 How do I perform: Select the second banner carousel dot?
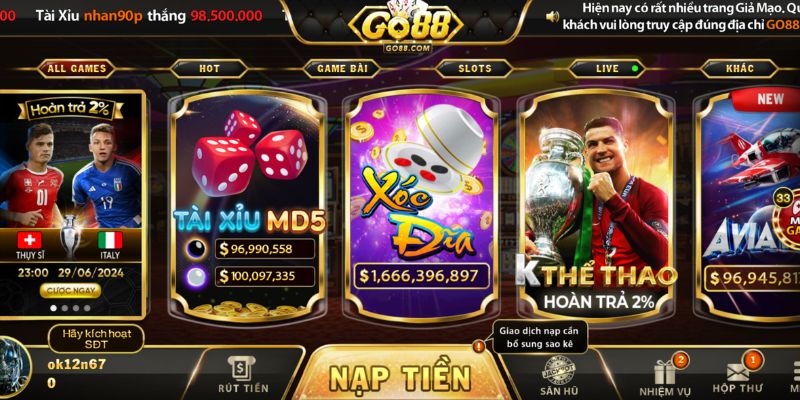[65, 308]
